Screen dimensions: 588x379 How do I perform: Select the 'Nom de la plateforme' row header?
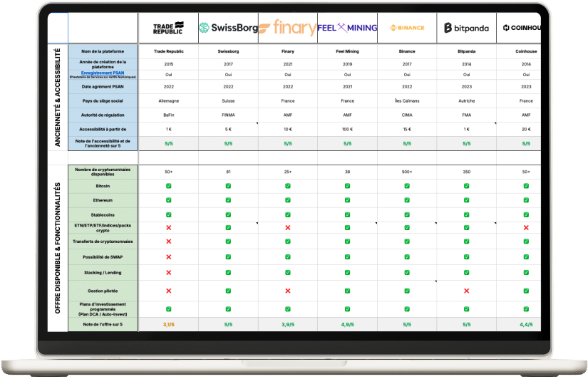pyautogui.click(x=103, y=51)
